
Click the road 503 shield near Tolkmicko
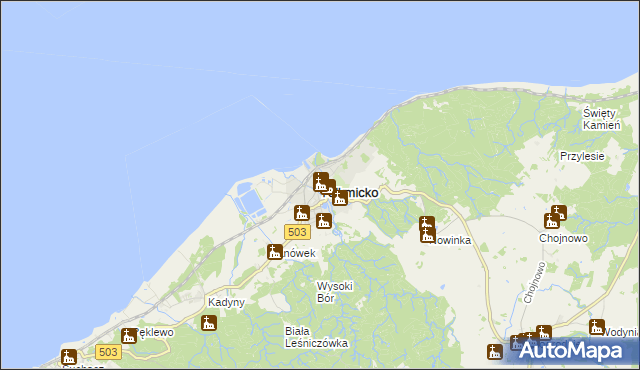click(x=297, y=232)
